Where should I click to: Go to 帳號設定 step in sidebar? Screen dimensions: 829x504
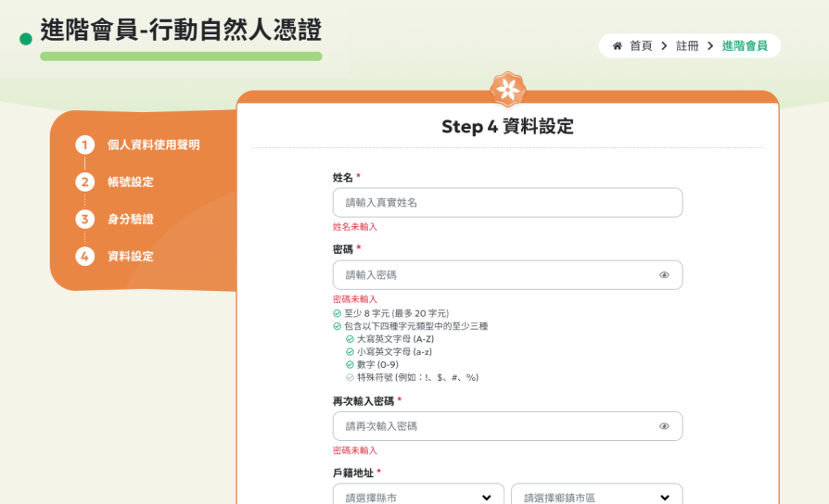131,183
